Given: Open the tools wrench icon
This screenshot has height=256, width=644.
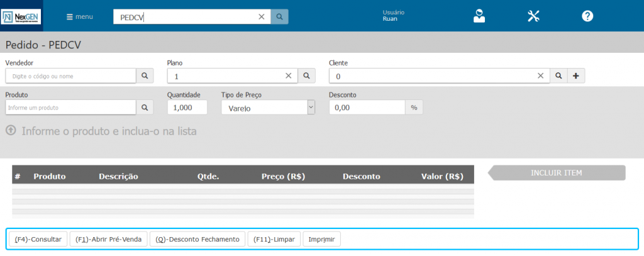Looking at the screenshot, I should coord(533,16).
